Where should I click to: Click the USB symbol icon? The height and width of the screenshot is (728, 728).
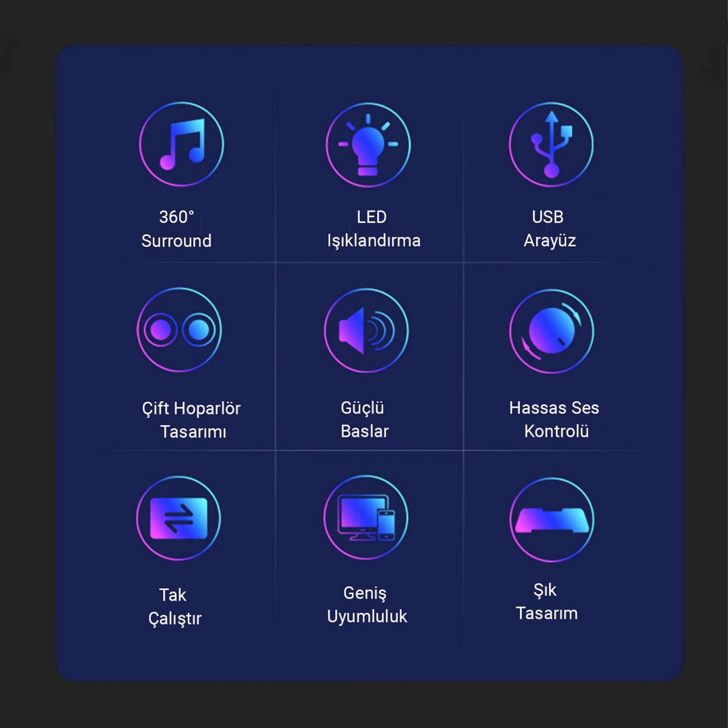[x=551, y=144]
